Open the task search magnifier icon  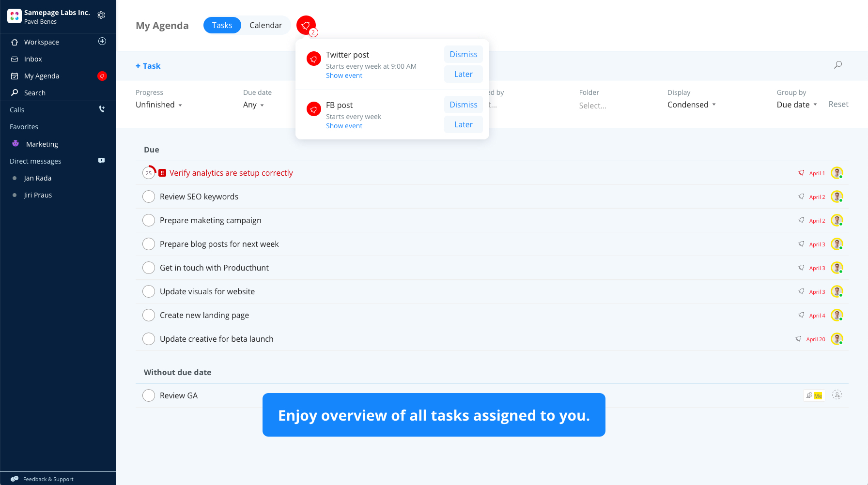[x=838, y=65]
